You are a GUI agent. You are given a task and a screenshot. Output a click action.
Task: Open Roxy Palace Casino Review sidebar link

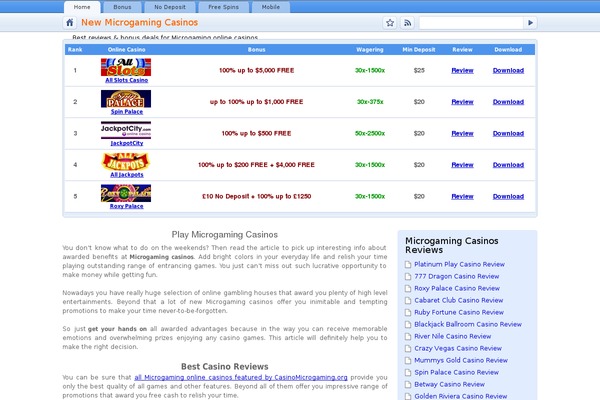click(x=457, y=289)
